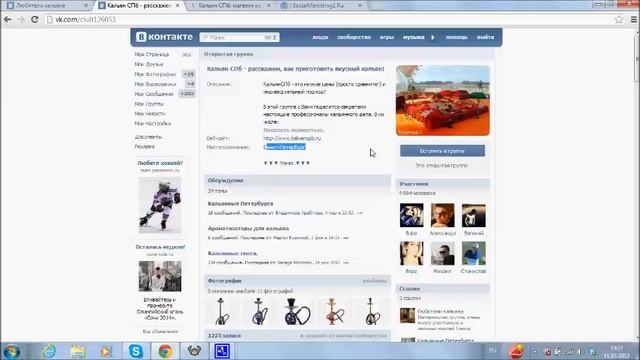Open the third dark hookah photo
The height and width of the screenshot is (360, 640).
point(297,311)
